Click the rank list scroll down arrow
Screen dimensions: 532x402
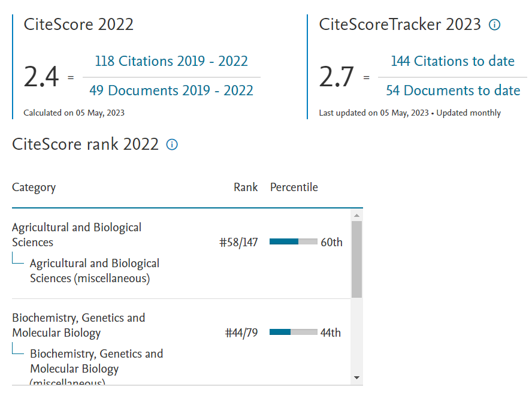[x=356, y=377]
